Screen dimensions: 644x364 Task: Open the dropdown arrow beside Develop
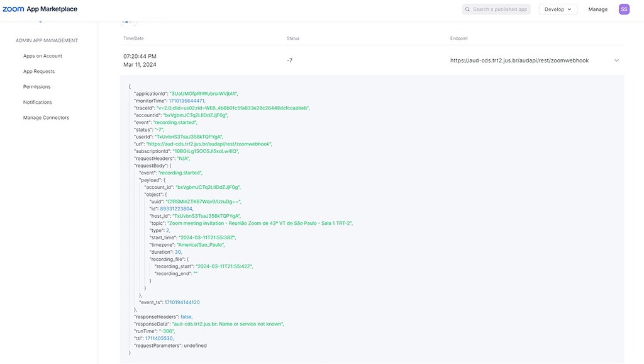570,9
